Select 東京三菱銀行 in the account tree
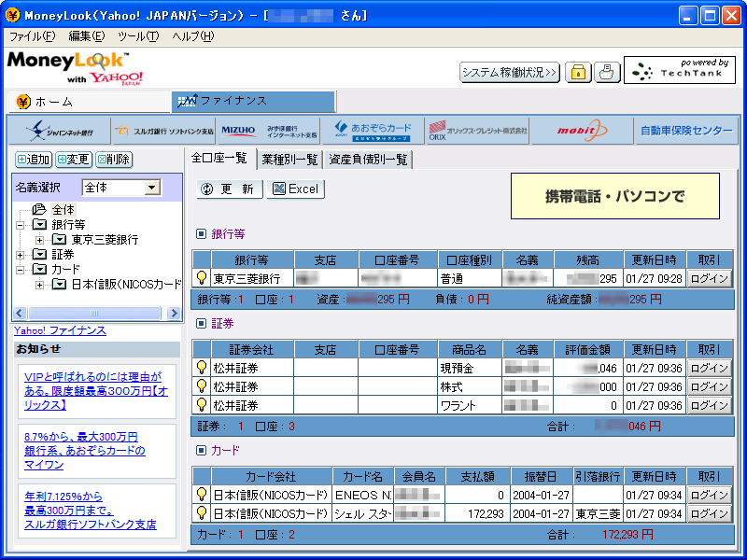The width and height of the screenshot is (747, 560). pos(105,240)
